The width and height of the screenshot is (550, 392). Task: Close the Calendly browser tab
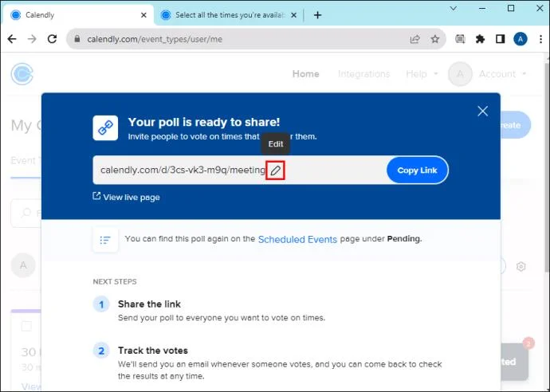(143, 15)
